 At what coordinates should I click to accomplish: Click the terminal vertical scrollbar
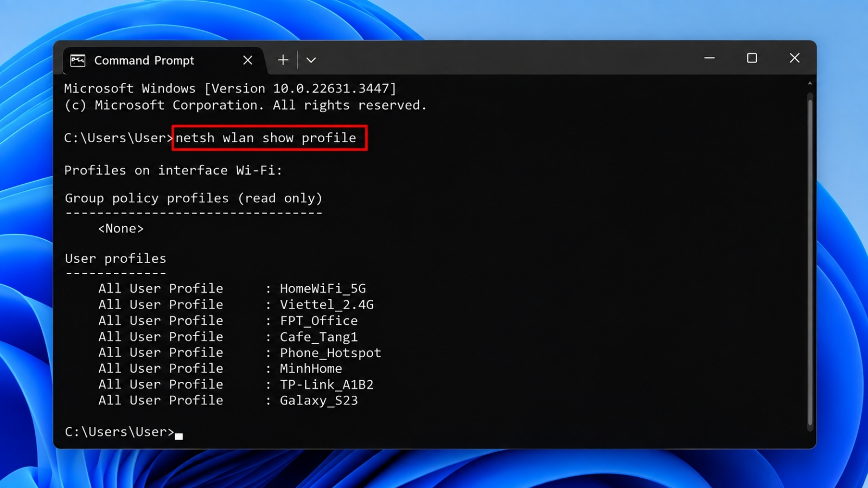(x=810, y=262)
